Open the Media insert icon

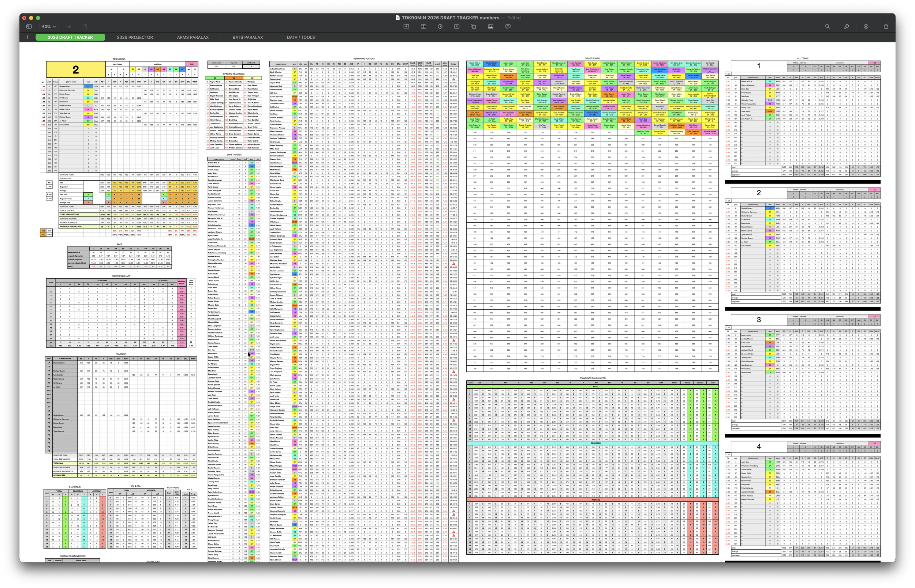[x=491, y=26]
